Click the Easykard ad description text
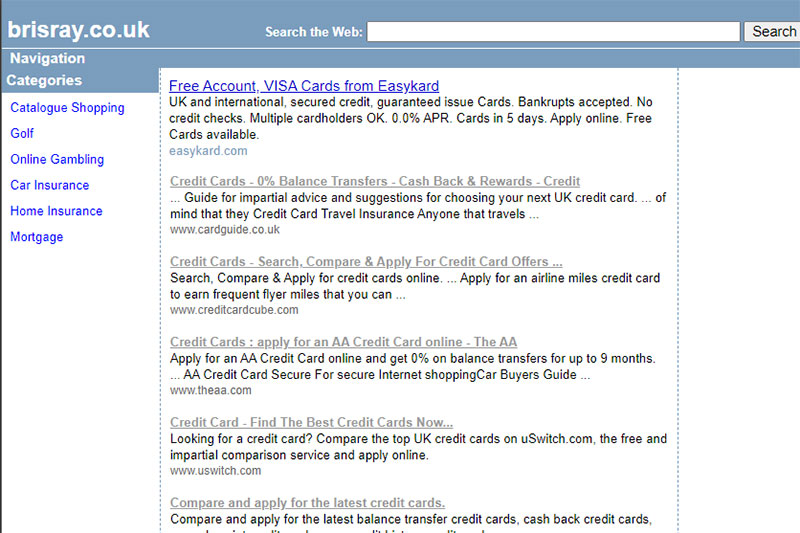Image resolution: width=800 pixels, height=533 pixels. point(411,118)
